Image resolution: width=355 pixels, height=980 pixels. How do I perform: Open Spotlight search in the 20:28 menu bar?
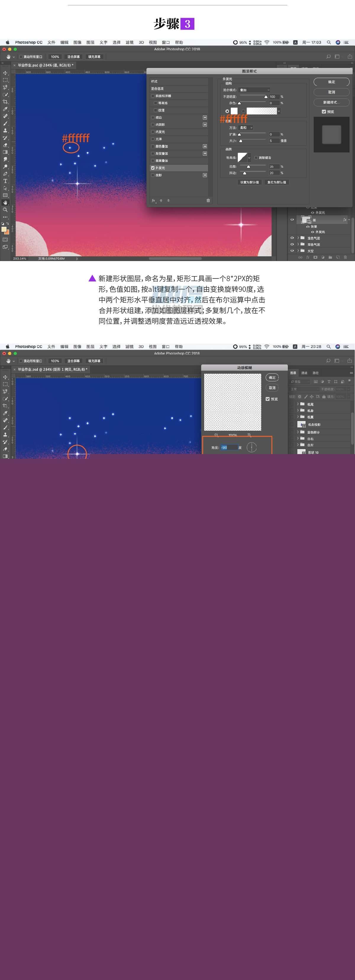coord(328,346)
